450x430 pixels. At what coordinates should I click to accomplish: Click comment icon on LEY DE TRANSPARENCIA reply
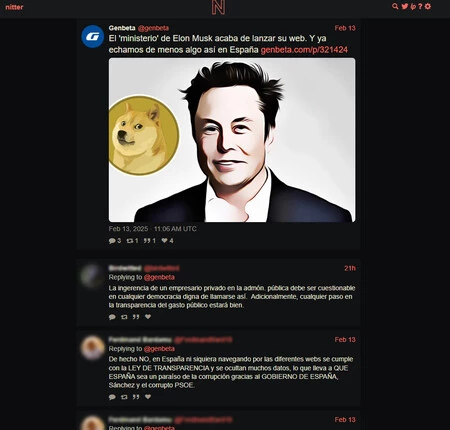pyautogui.click(x=112, y=397)
